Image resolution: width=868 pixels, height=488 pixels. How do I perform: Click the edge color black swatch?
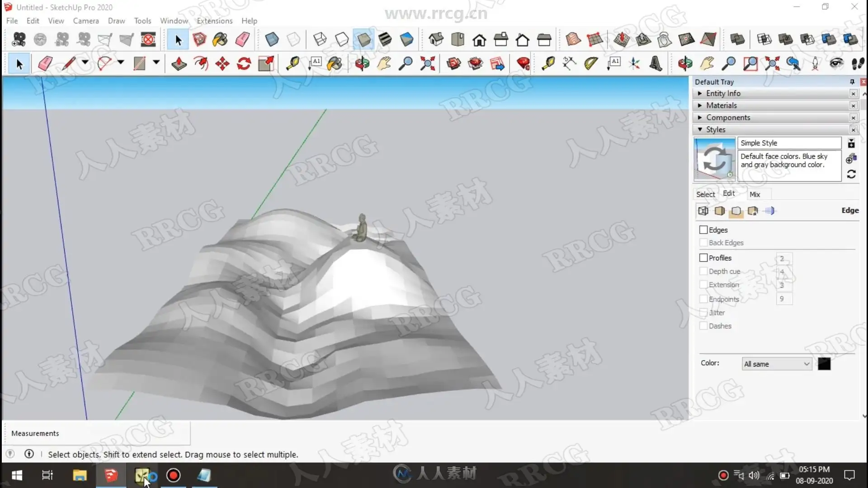click(824, 364)
